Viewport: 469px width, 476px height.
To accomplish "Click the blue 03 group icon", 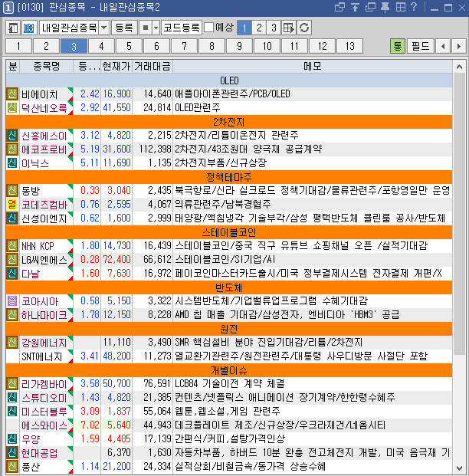I will 29,28.
